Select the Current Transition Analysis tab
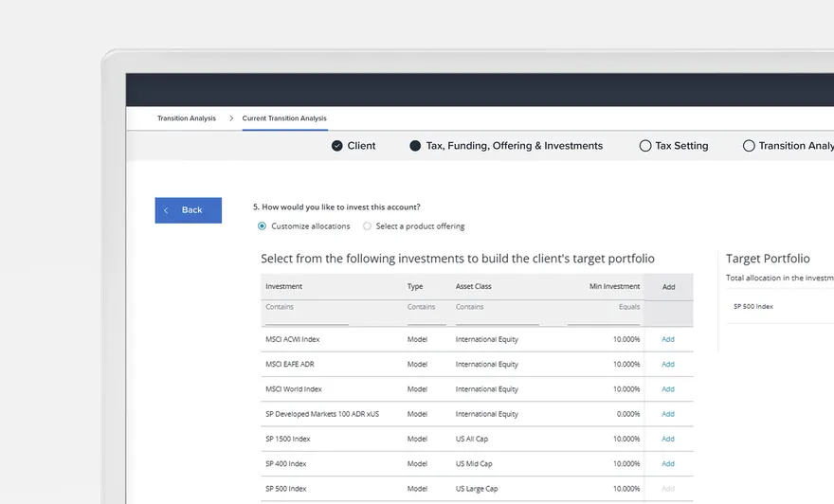834x504 pixels. pyautogui.click(x=284, y=118)
